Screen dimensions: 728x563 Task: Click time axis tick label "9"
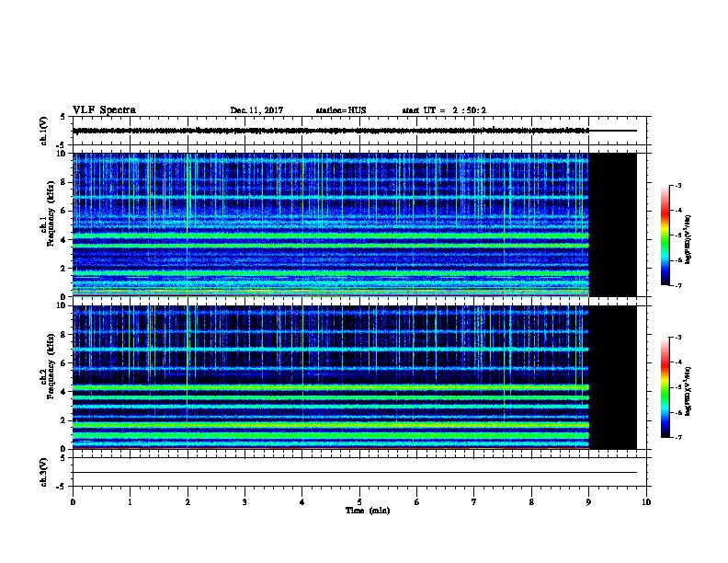click(x=588, y=502)
